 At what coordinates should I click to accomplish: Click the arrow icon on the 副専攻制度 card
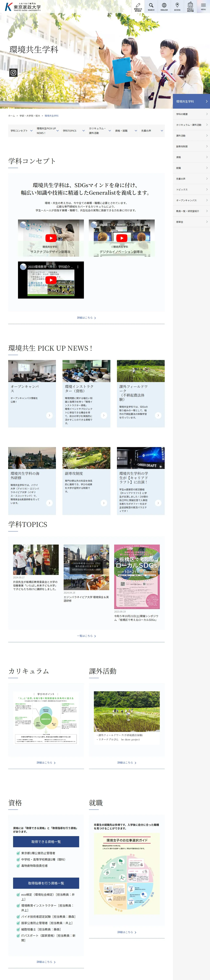click(x=104, y=503)
